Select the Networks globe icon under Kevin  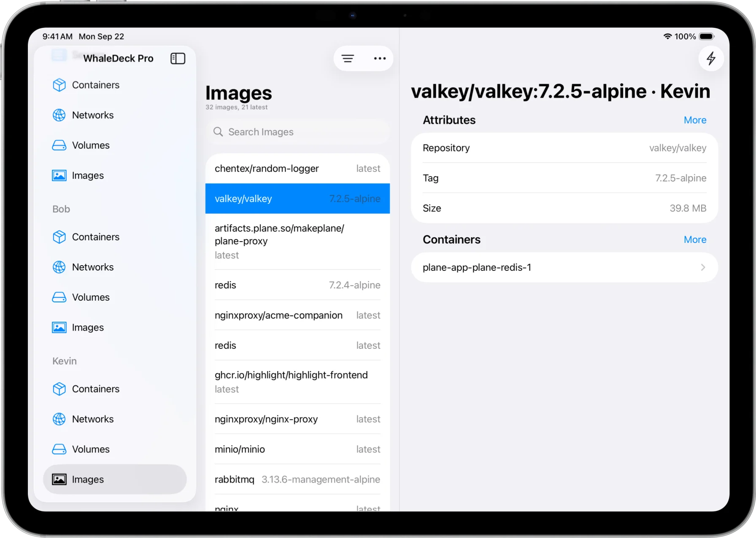pyautogui.click(x=59, y=419)
